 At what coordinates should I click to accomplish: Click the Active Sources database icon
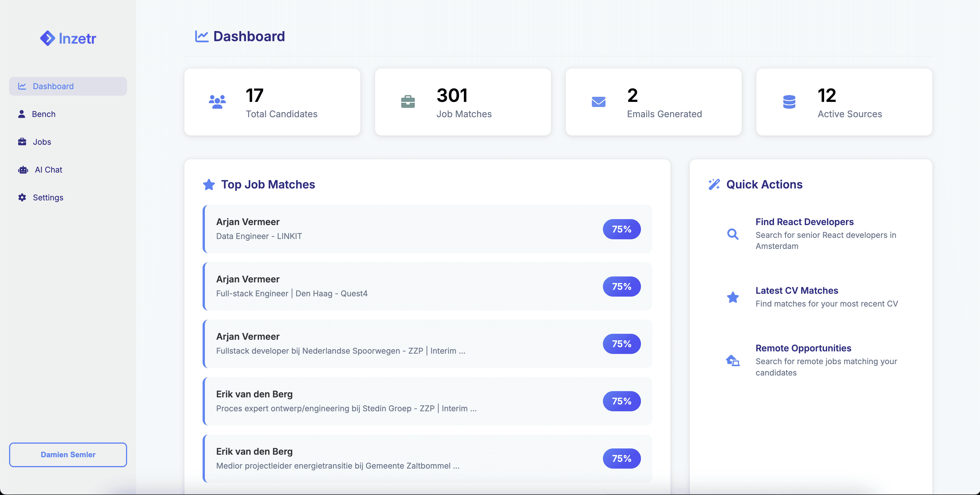(789, 102)
